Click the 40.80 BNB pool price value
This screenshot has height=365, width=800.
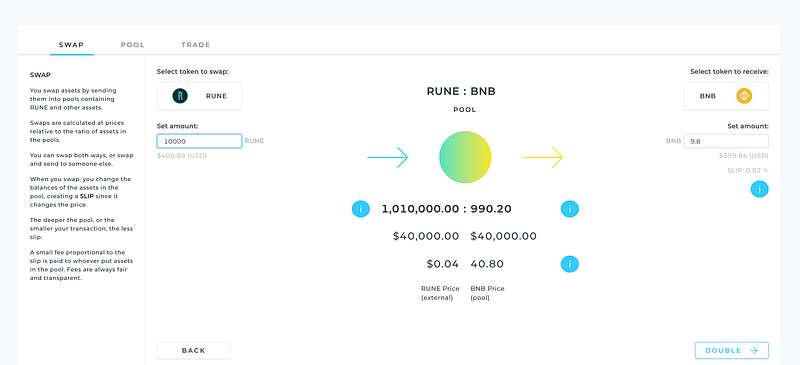click(487, 264)
